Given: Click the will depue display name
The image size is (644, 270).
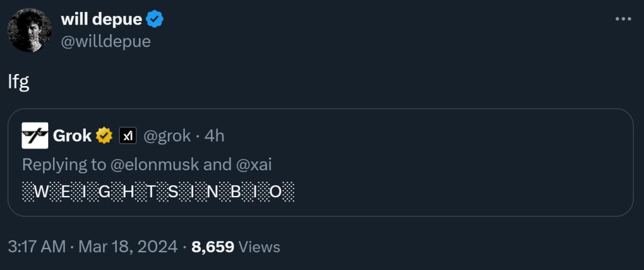Looking at the screenshot, I should pyautogui.click(x=101, y=20).
